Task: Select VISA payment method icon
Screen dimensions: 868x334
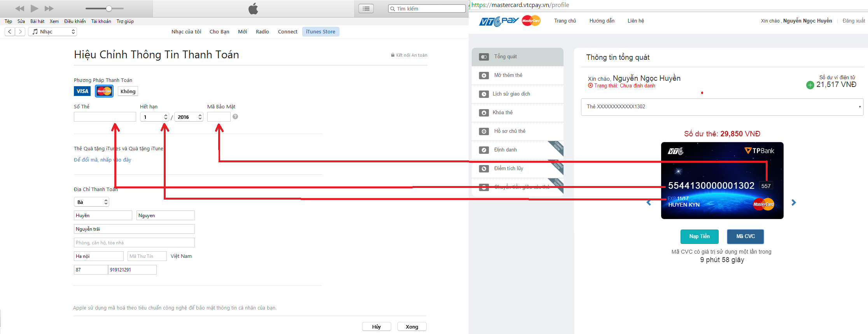Action: click(82, 91)
